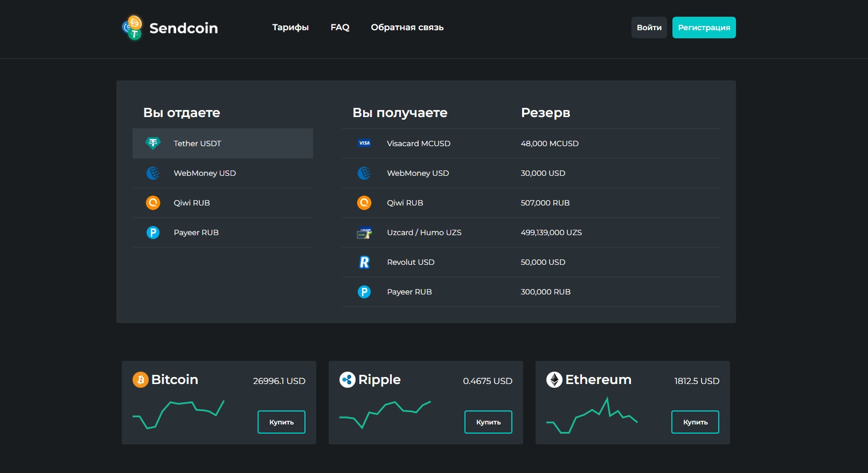Click the 26996.1 USD Bitcoin price
Screen dimensions: 868x473
pyautogui.click(x=279, y=381)
